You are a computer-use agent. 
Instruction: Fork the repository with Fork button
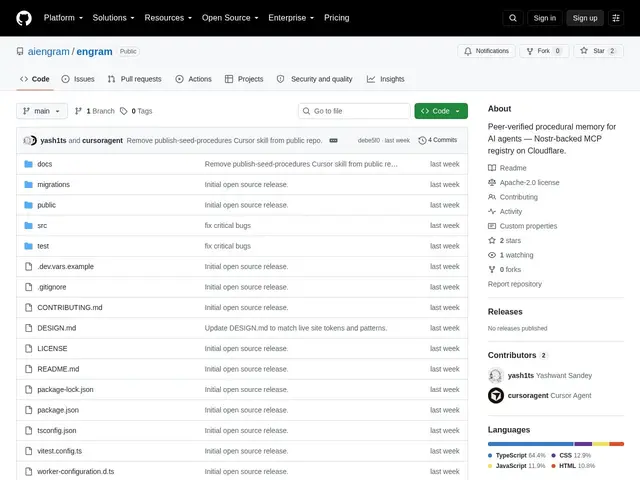point(544,51)
